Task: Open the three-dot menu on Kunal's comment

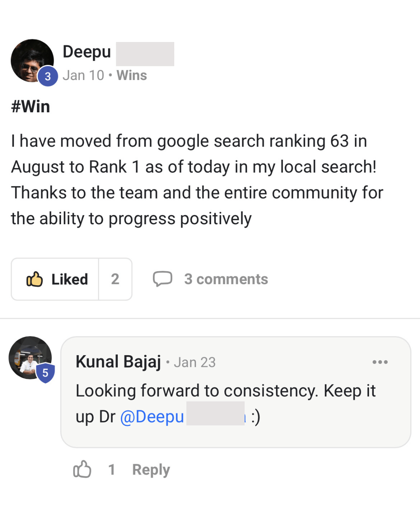Action: point(380,362)
